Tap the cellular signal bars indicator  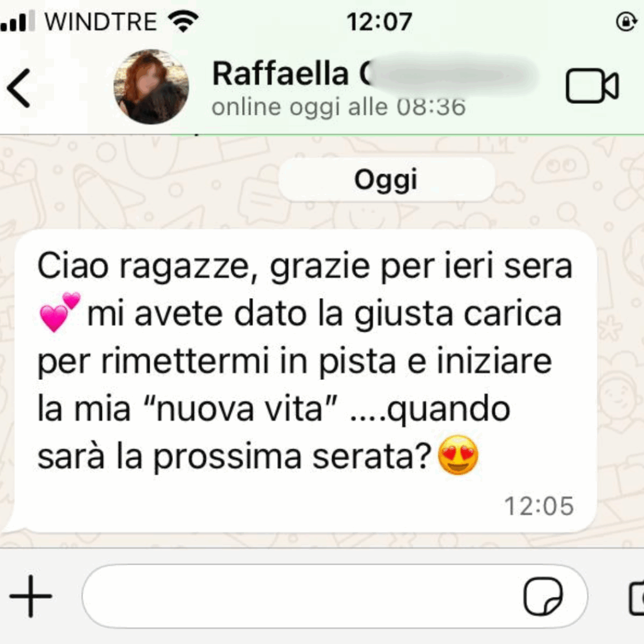(18, 21)
